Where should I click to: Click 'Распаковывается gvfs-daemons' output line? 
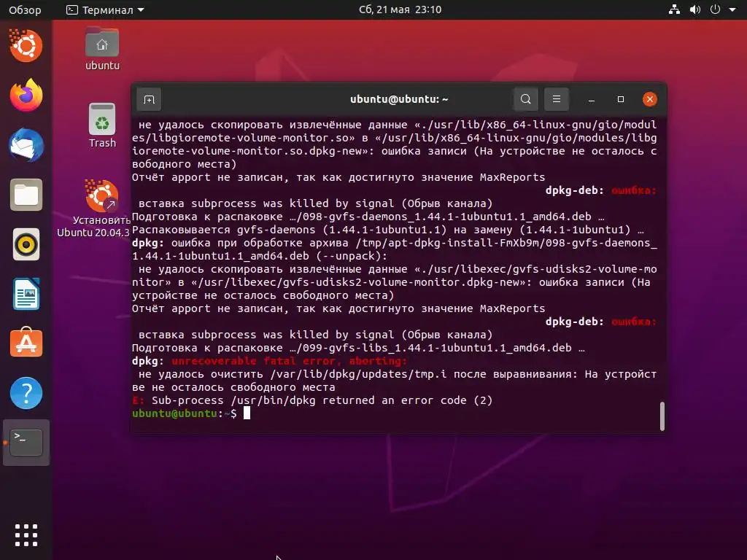(x=388, y=230)
